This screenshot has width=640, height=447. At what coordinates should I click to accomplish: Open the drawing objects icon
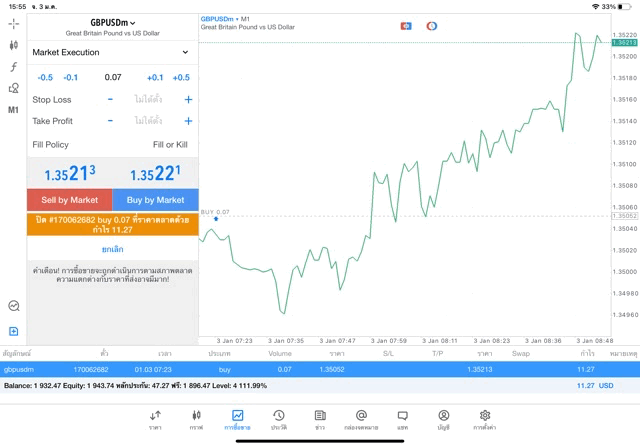pyautogui.click(x=13, y=88)
